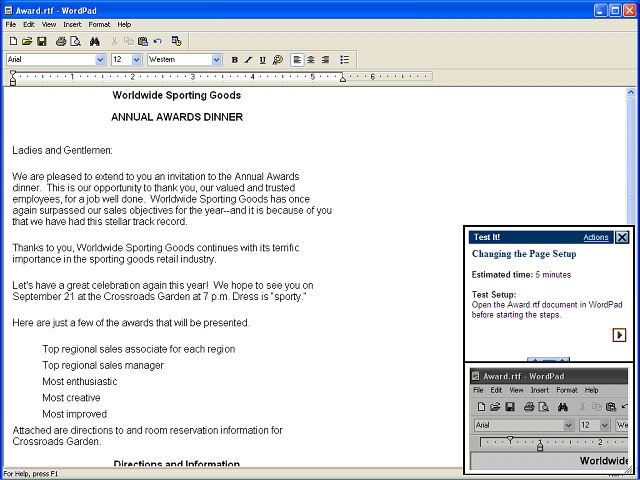This screenshot has width=640, height=480.
Task: Expand the font size 12 dropdown
Action: [x=137, y=60]
